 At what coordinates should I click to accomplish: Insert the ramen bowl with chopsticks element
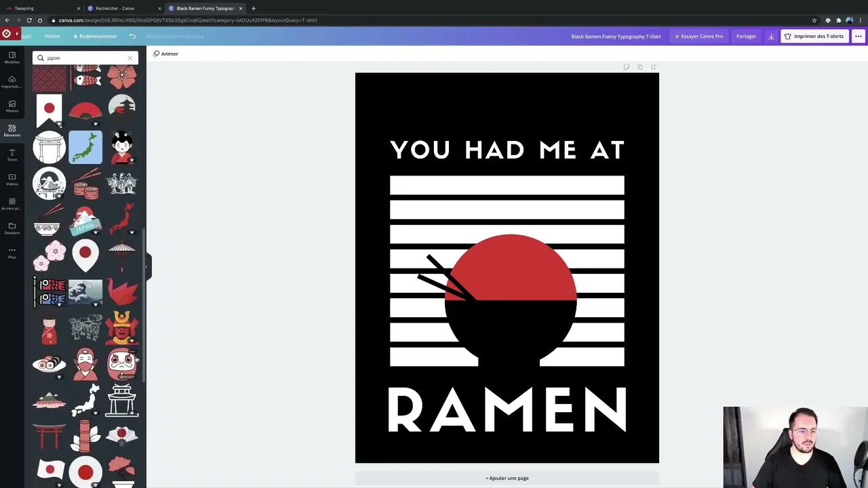click(x=49, y=220)
